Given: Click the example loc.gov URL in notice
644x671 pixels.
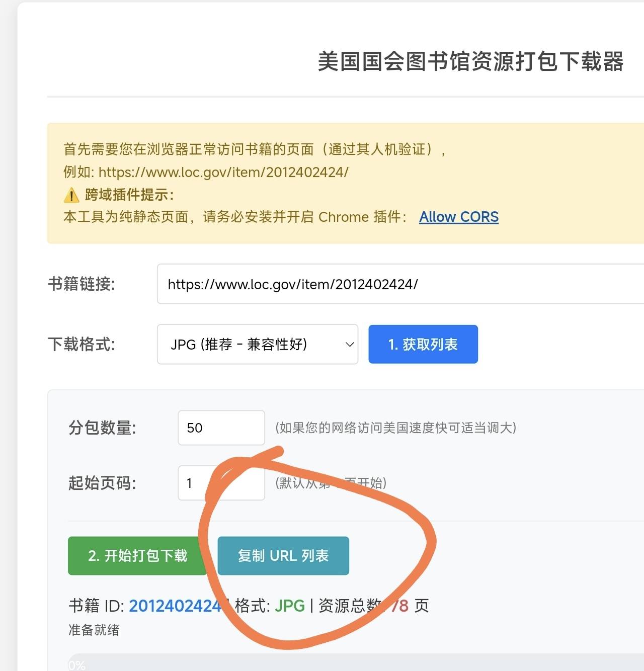Looking at the screenshot, I should pyautogui.click(x=223, y=173).
